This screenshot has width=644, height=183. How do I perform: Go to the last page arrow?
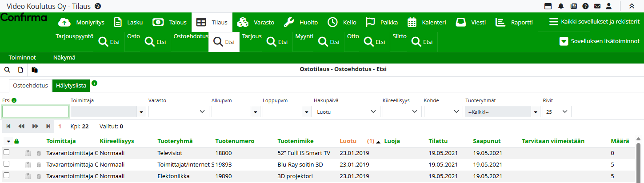[48, 126]
